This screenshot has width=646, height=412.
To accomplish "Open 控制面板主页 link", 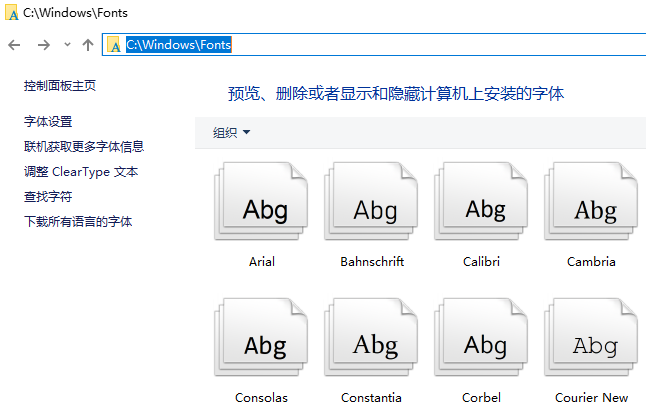I will coord(60,87).
